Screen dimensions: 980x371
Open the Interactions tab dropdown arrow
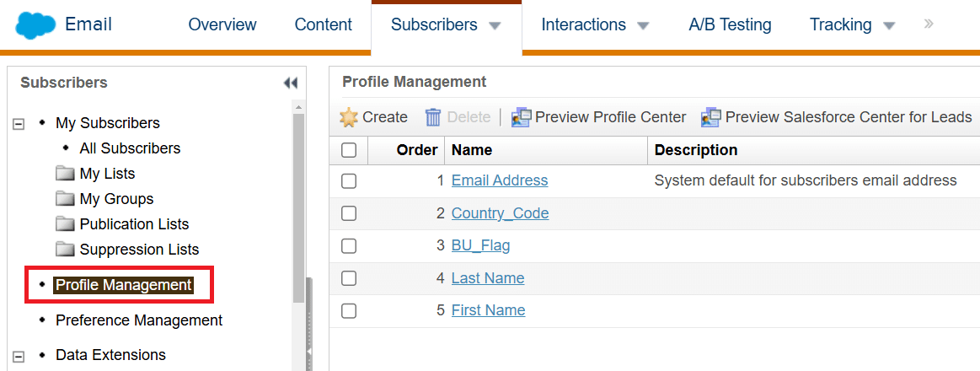643,25
